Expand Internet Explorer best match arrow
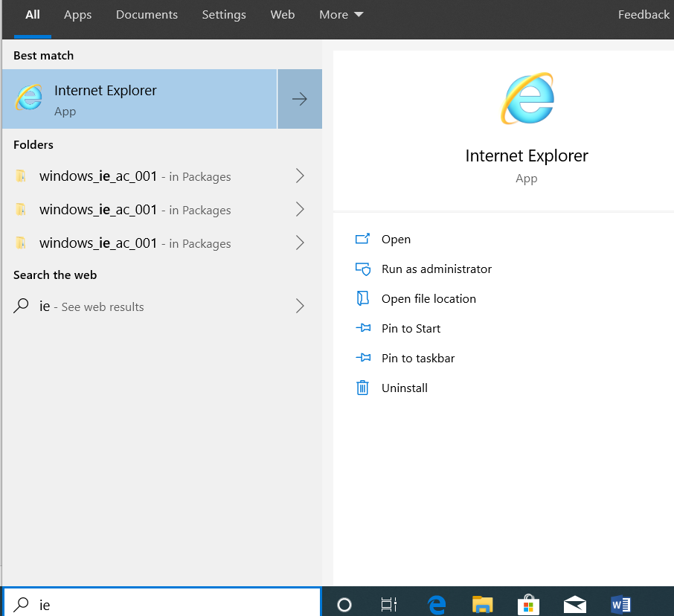This screenshot has width=674, height=616. pyautogui.click(x=300, y=99)
